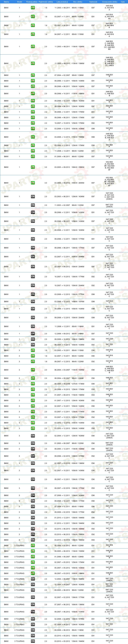Click date cell 09.2007 -> 03.2012
The width and height of the screenshot is (128, 644).
pos(62,574)
